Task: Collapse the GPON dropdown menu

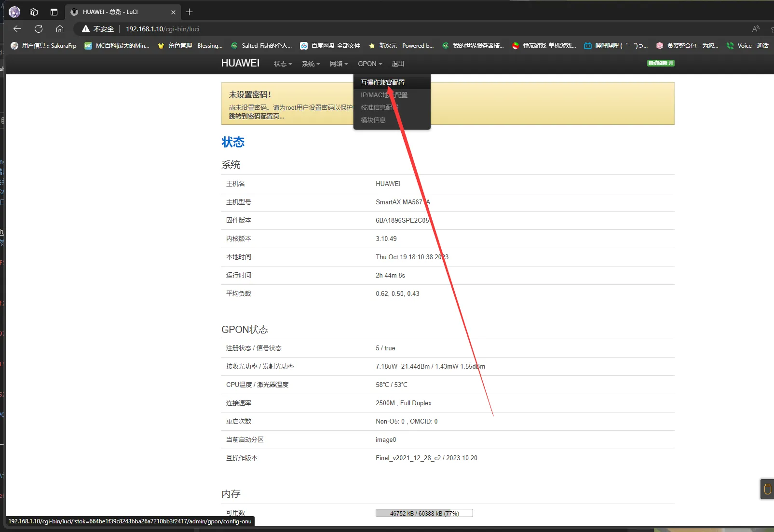Action: click(x=369, y=64)
